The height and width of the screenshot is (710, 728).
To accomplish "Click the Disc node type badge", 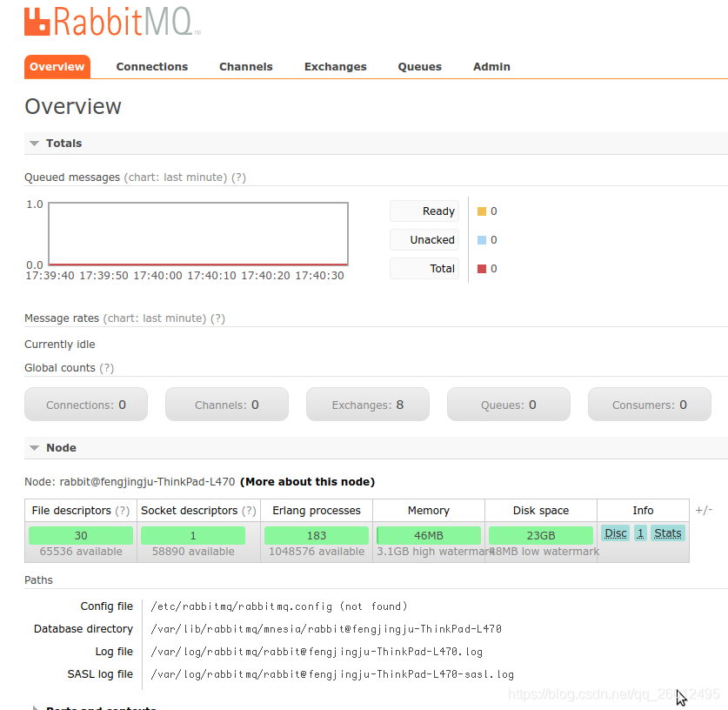I will pos(615,532).
